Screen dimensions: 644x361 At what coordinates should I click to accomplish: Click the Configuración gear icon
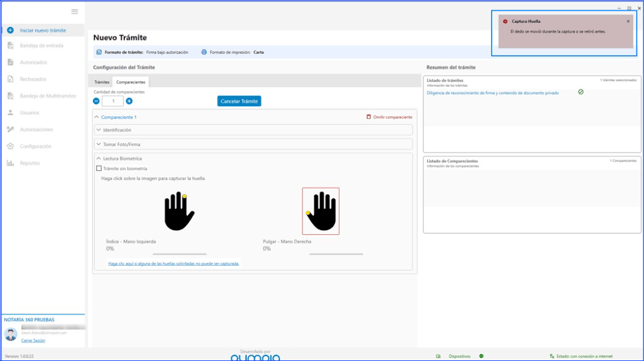[10, 146]
